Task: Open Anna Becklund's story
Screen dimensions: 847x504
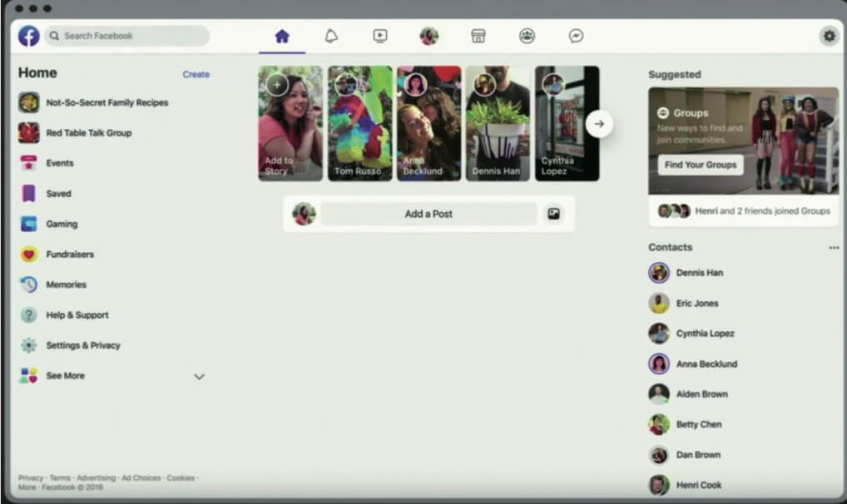Action: [428, 123]
